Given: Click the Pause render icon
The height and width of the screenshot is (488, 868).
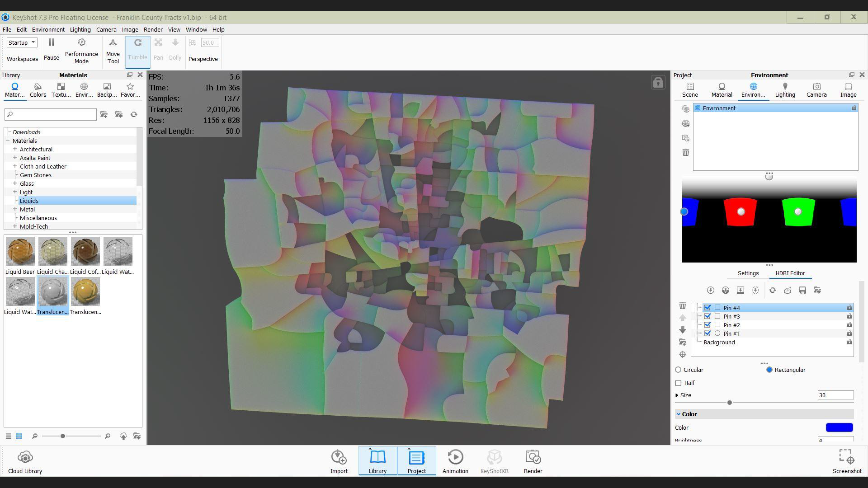Looking at the screenshot, I should (x=51, y=42).
